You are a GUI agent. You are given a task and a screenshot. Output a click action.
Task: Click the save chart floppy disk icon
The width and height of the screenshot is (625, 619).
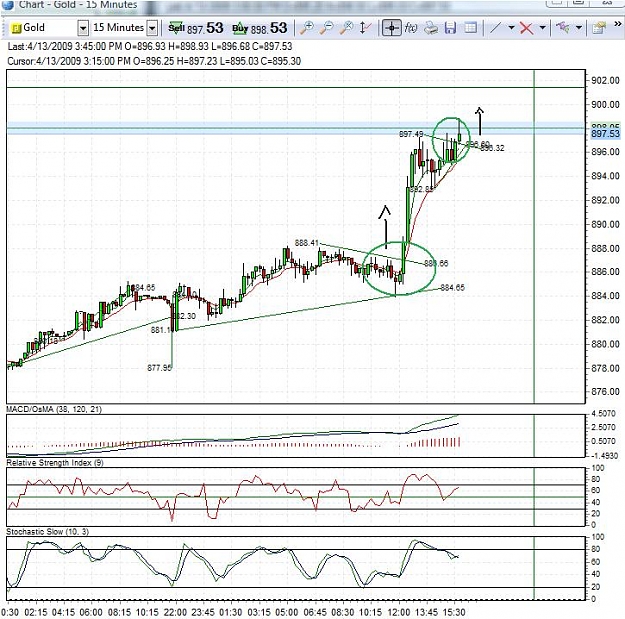tap(450, 28)
